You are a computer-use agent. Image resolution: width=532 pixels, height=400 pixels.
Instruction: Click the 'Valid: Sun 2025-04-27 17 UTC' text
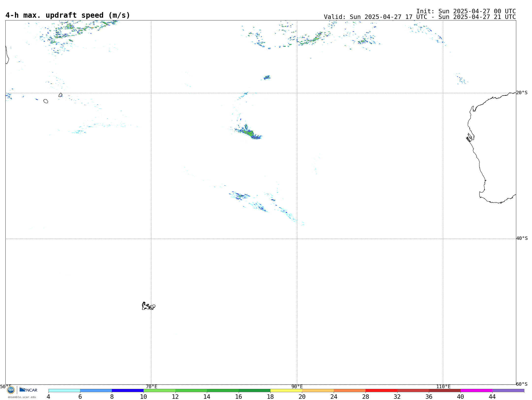pos(375,17)
